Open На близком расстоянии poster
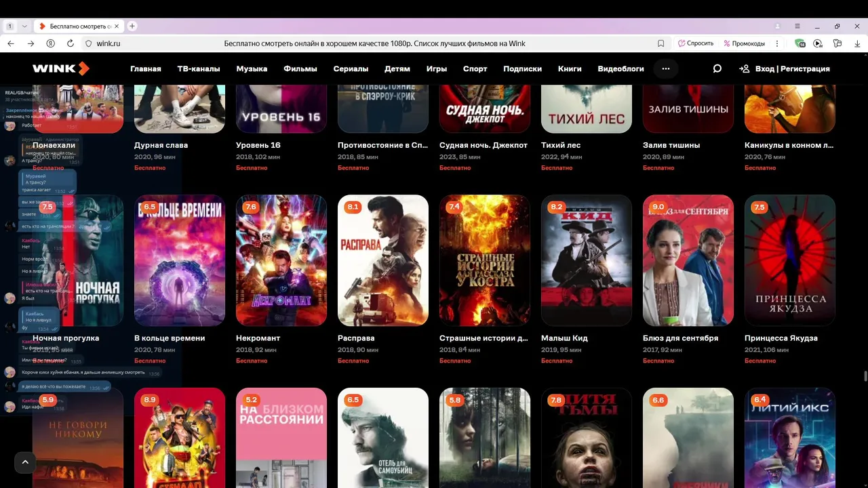 (x=281, y=438)
